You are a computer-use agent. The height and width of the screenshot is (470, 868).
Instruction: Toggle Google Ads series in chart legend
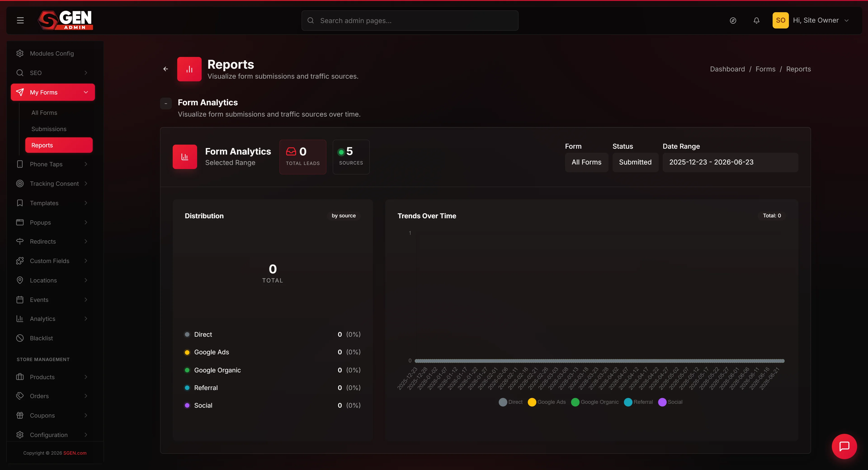[x=547, y=402]
